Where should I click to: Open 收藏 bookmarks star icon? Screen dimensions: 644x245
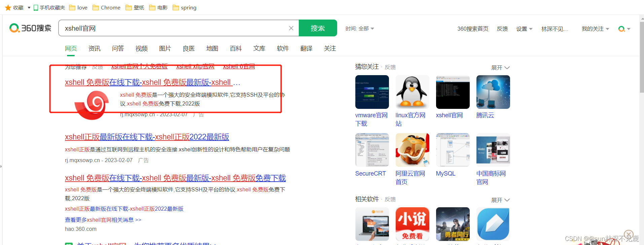[x=8, y=7]
